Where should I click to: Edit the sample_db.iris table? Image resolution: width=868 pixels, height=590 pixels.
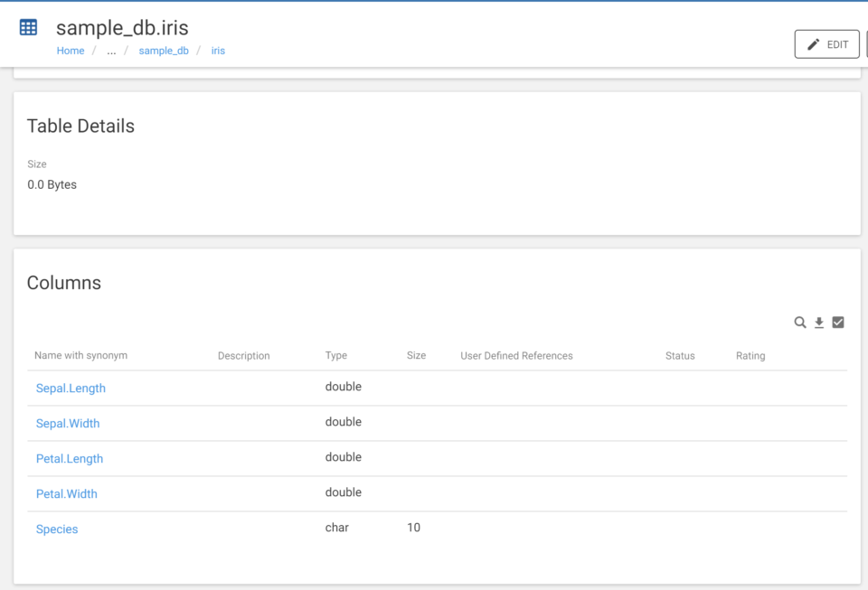(827, 44)
